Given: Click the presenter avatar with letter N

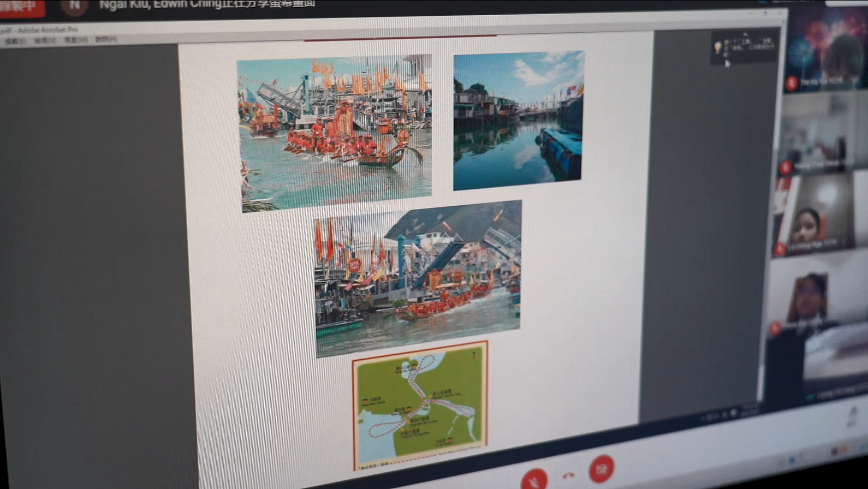Looking at the screenshot, I should click(x=75, y=6).
